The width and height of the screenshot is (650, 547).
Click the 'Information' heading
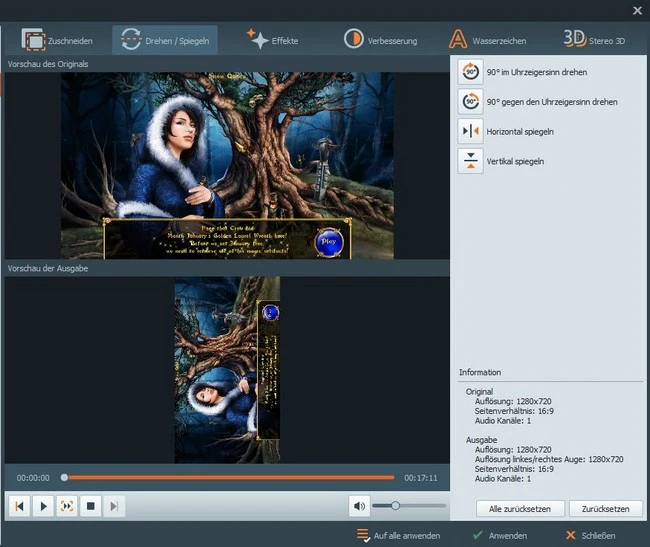click(x=480, y=372)
